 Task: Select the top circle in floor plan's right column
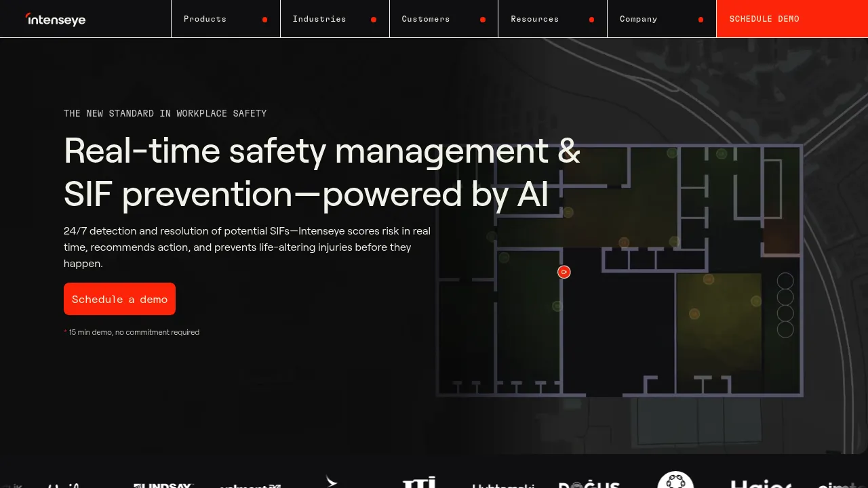click(785, 281)
